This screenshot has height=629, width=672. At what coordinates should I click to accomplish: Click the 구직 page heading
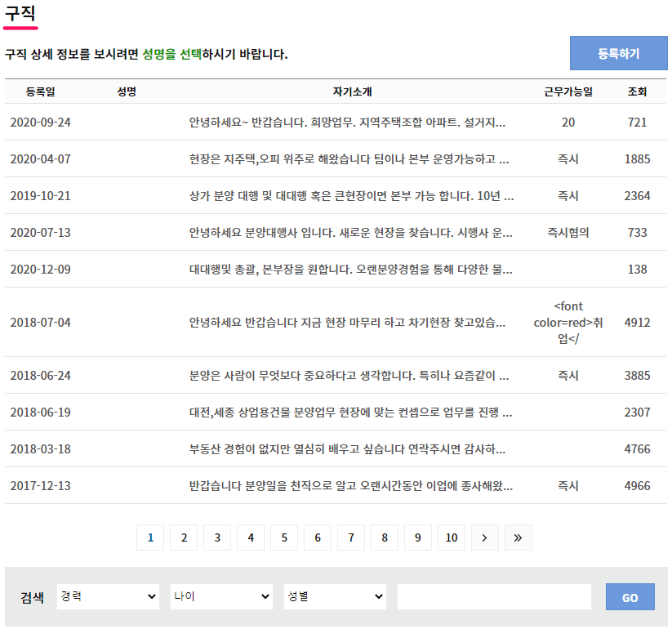(x=20, y=13)
